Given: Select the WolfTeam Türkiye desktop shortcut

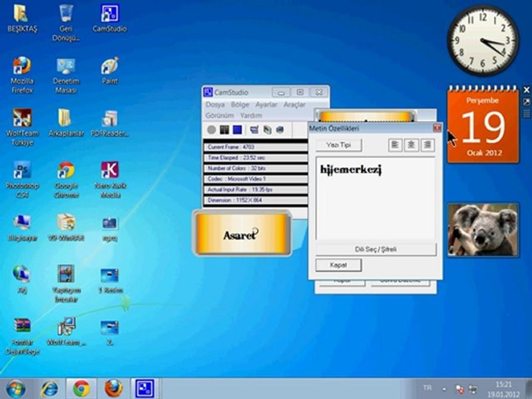Looking at the screenshot, I should coord(22,127).
